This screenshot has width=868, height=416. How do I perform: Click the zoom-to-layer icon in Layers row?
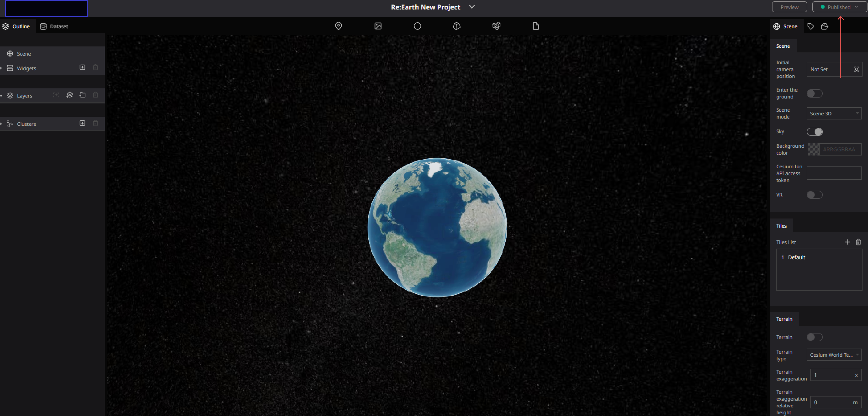[56, 95]
